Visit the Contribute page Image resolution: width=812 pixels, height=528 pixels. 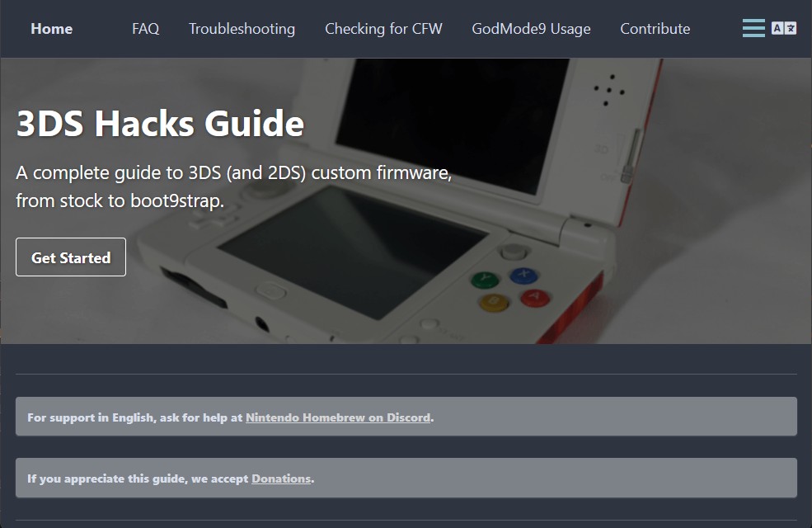[x=655, y=28]
